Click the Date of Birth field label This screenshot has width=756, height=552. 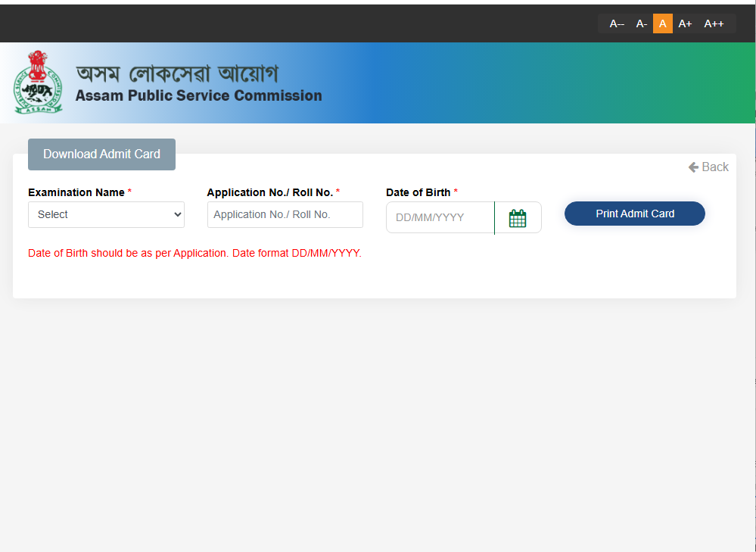coord(418,192)
